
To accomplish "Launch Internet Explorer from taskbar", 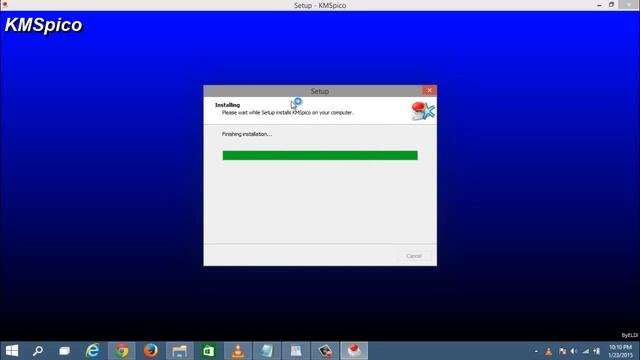I will tap(93, 351).
